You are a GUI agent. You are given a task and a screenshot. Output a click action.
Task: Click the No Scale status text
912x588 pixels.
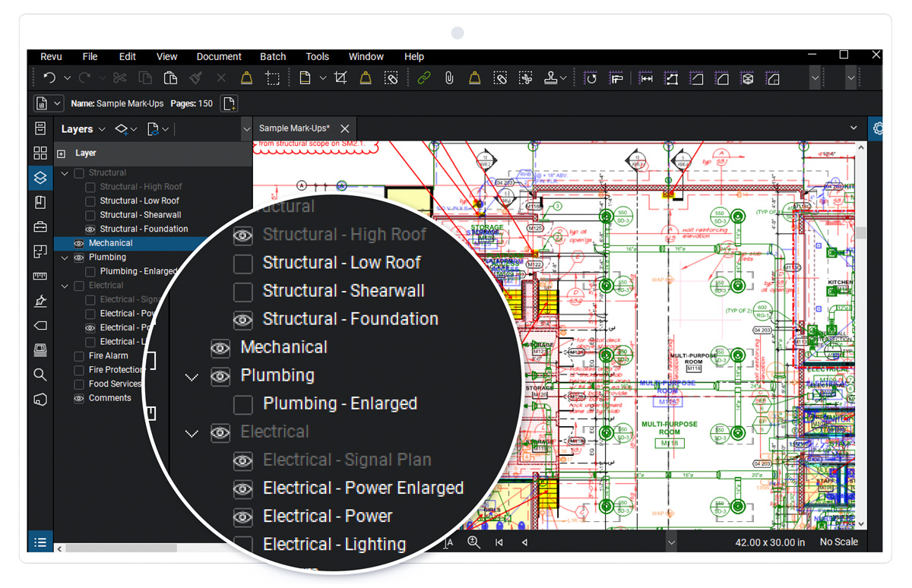click(x=839, y=542)
